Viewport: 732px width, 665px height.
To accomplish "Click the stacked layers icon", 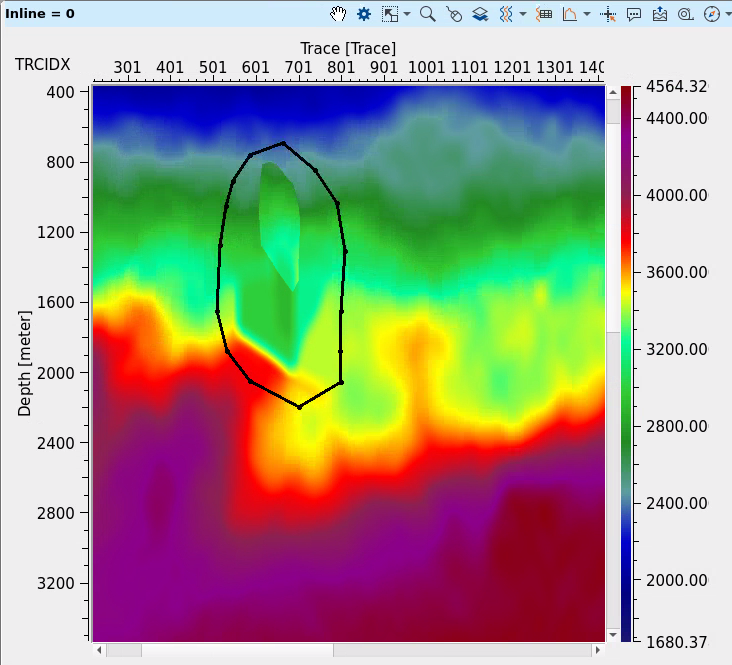I will pyautogui.click(x=480, y=14).
